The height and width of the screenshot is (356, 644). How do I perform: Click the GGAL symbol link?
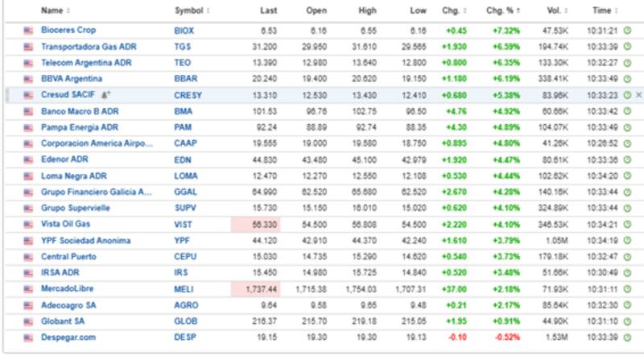(184, 192)
